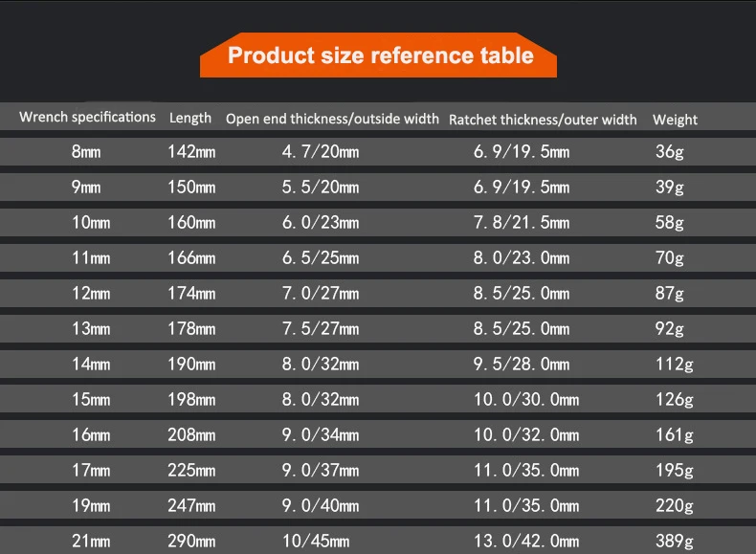The width and height of the screenshot is (756, 554).
Task: Click the "9mm" wrench specification cell
Action: tap(86, 188)
